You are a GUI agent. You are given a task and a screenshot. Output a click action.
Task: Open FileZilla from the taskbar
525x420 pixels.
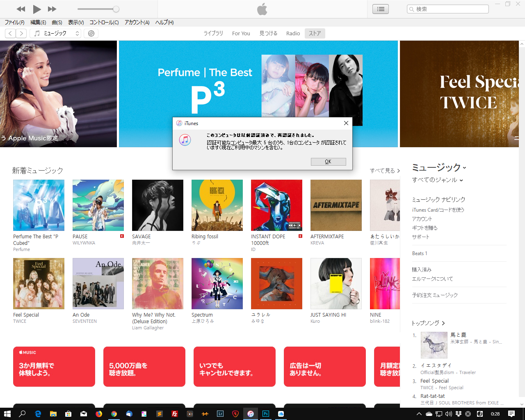pyautogui.click(x=174, y=414)
